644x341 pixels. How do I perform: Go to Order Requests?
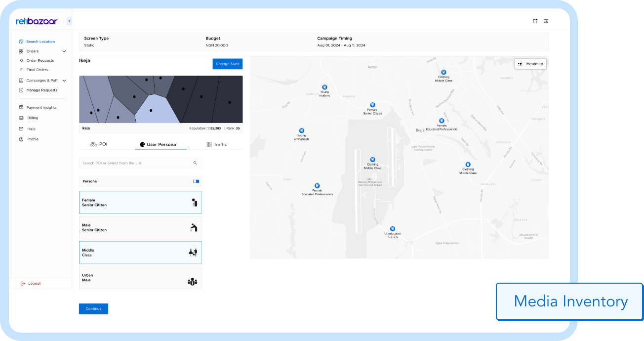40,60
